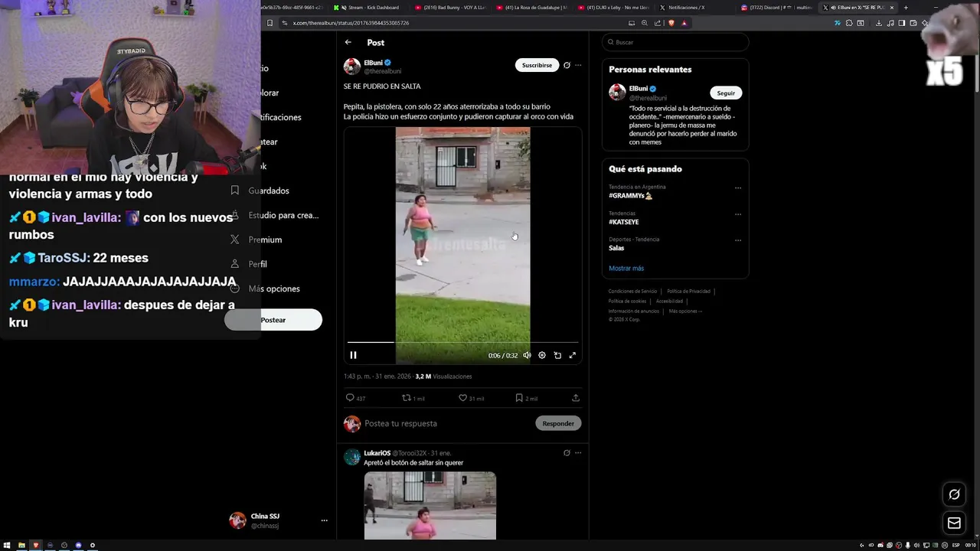
Task: Open the Salas sports trend
Action: [616, 248]
